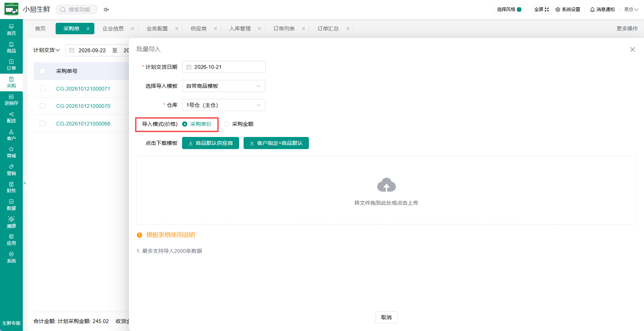Image resolution: width=644 pixels, height=331 pixels.
Task: Select the 采购单价 radio option
Action: (x=197, y=124)
